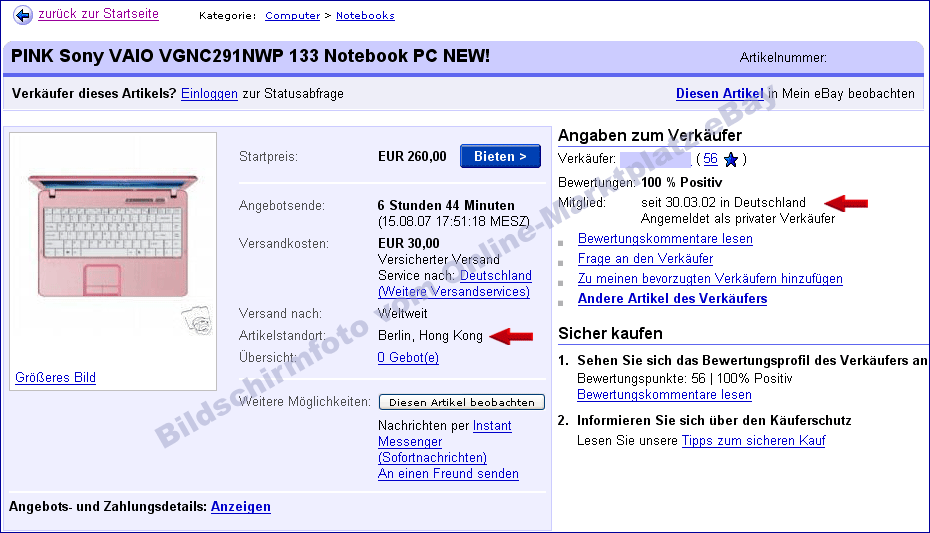Image resolution: width=930 pixels, height=533 pixels.
Task: Open the '0 Gebot(e)' bids link
Action: pos(408,358)
